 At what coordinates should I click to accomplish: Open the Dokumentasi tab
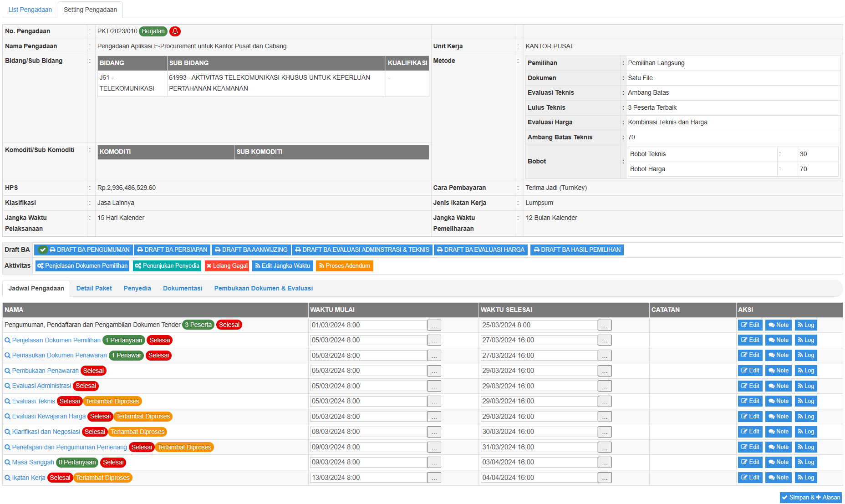[x=183, y=288]
